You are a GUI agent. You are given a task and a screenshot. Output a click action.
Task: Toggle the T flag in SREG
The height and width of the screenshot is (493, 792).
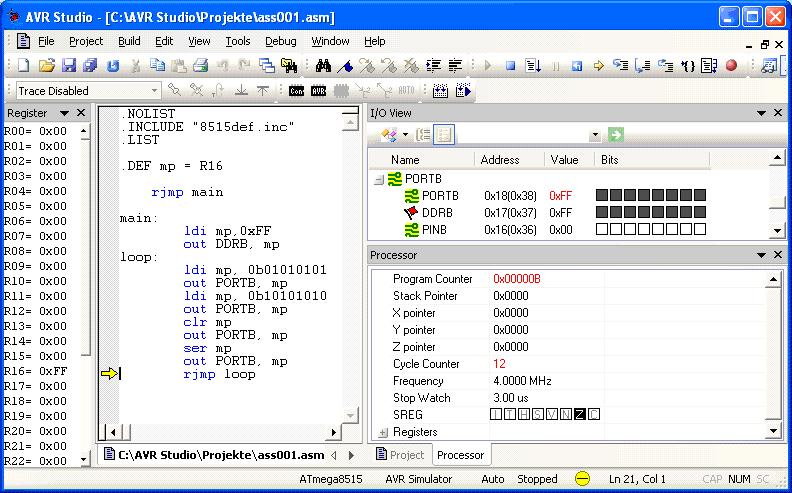(x=510, y=415)
